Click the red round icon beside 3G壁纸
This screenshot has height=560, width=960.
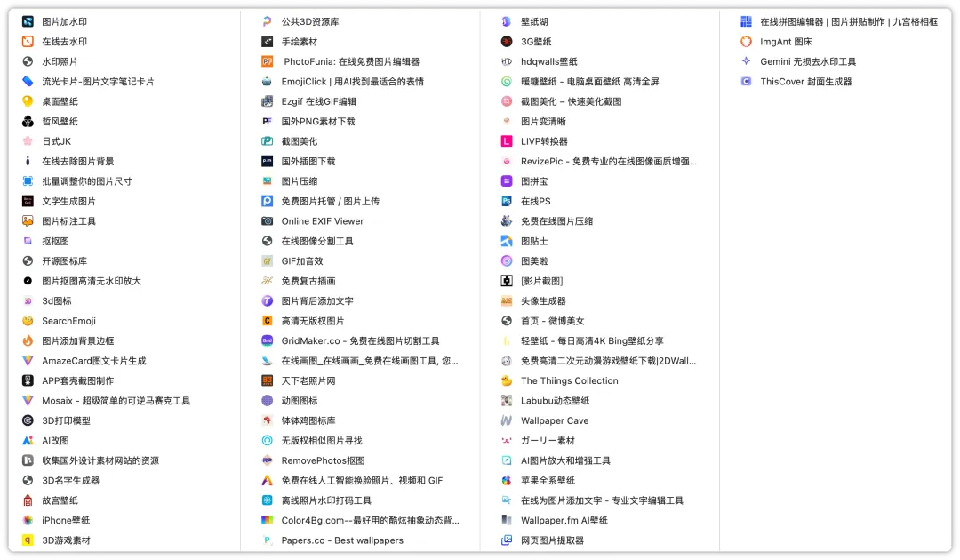(507, 42)
